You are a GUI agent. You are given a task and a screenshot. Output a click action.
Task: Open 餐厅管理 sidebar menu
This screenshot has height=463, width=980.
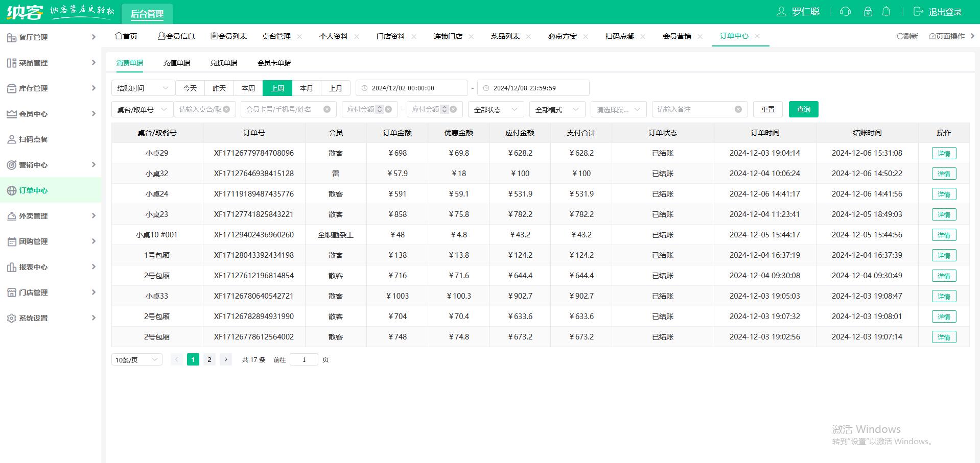tap(51, 37)
